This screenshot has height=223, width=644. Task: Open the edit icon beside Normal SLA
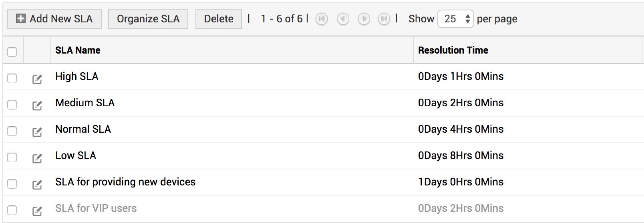(x=37, y=132)
